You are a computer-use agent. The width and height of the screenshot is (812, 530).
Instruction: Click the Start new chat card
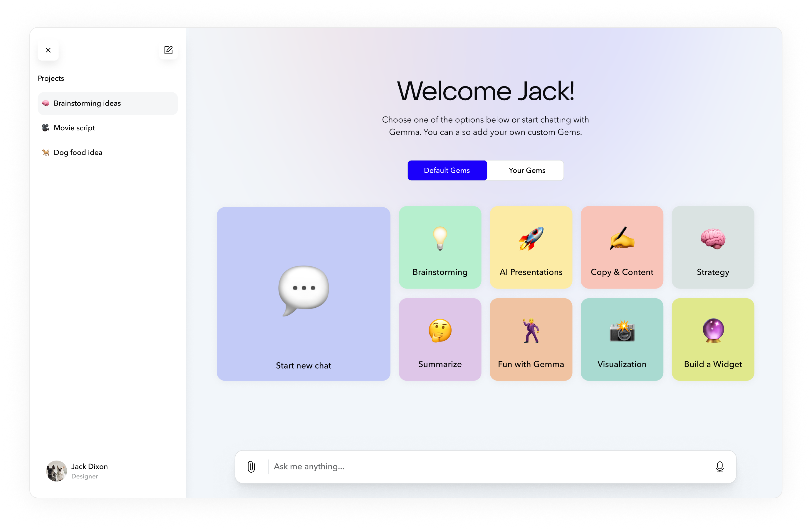tap(303, 294)
